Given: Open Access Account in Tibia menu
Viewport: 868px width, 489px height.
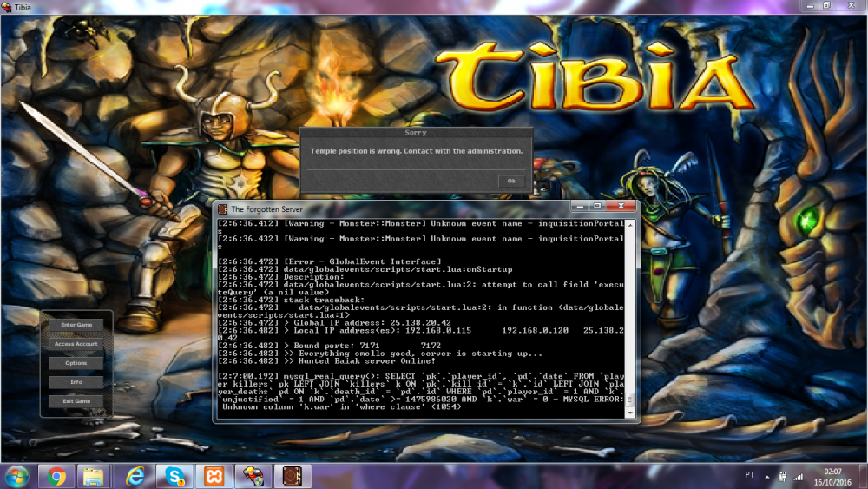Looking at the screenshot, I should (76, 344).
